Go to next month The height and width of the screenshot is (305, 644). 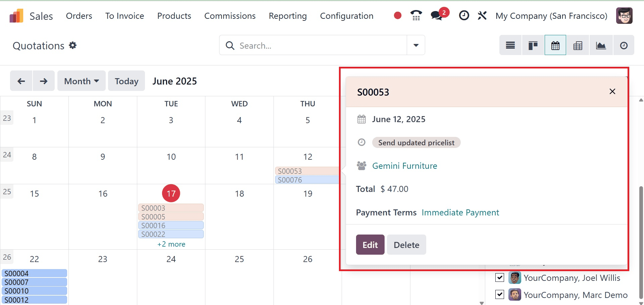click(44, 81)
